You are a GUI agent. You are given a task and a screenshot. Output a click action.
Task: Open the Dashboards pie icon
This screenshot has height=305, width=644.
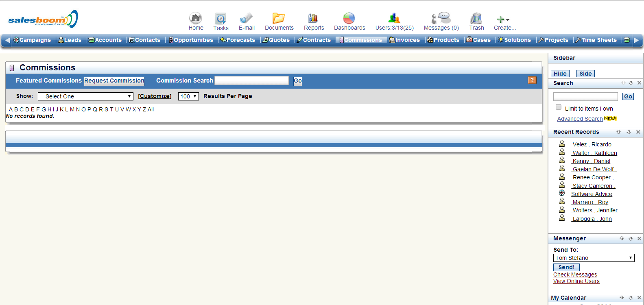point(349,18)
